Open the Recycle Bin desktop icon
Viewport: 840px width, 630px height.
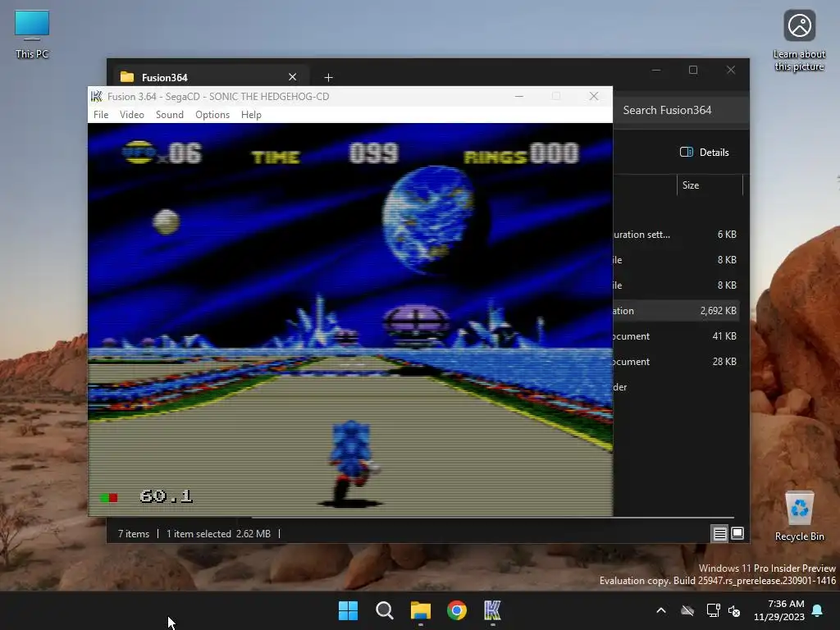799,516
